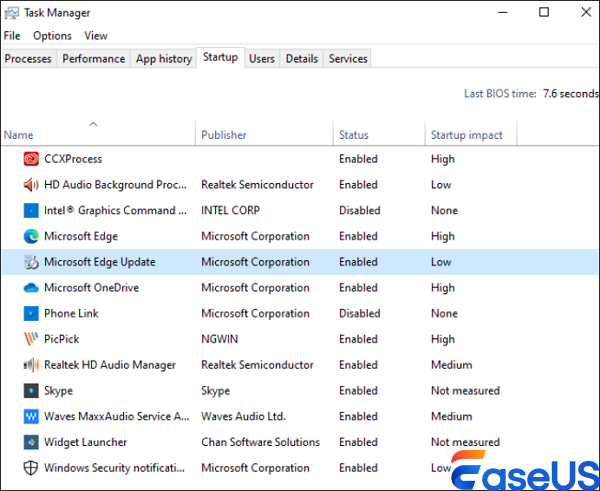Screen dimensions: 600x491
Task: Click the Microsoft OneDrive cloud icon
Action: 30,288
